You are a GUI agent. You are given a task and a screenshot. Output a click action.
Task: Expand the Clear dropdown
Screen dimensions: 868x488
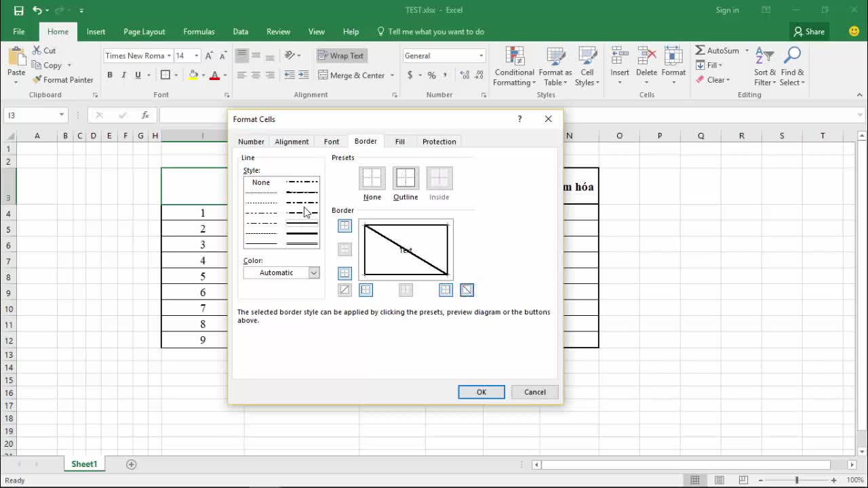tap(728, 80)
